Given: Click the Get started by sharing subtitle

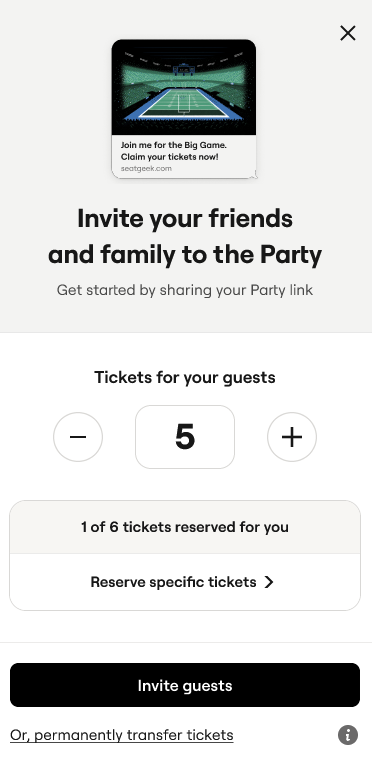Looking at the screenshot, I should pyautogui.click(x=185, y=290).
